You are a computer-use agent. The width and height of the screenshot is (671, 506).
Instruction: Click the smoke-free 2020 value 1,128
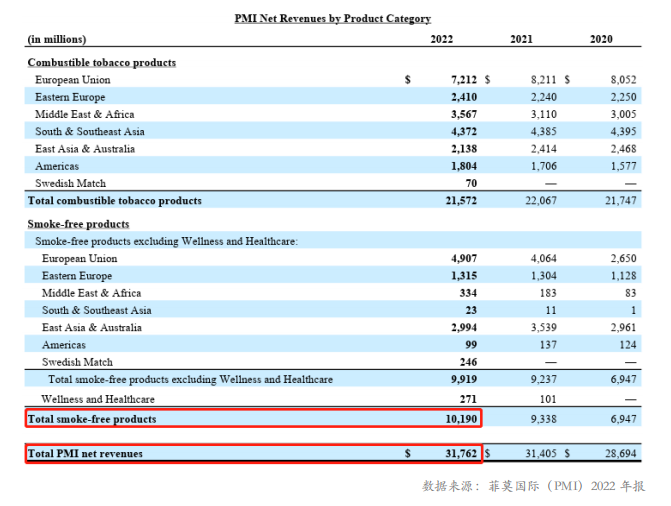pyautogui.click(x=623, y=276)
